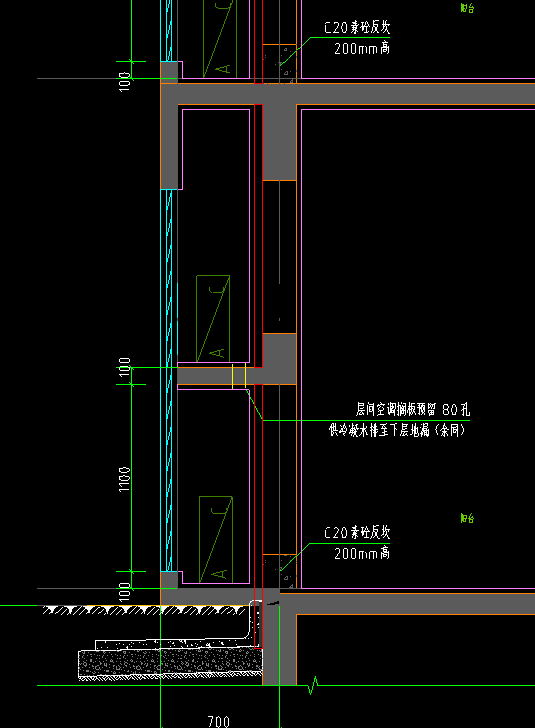Select the "C20素砼反坎" annotation near the ground floor slab
This screenshot has height=728, width=535.
(357, 532)
